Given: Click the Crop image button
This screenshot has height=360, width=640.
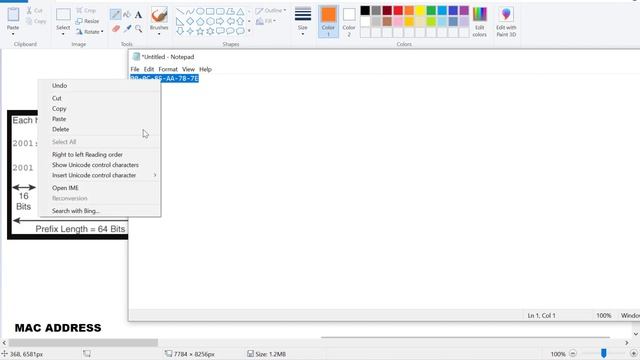Looking at the screenshot, I should click(x=86, y=11).
